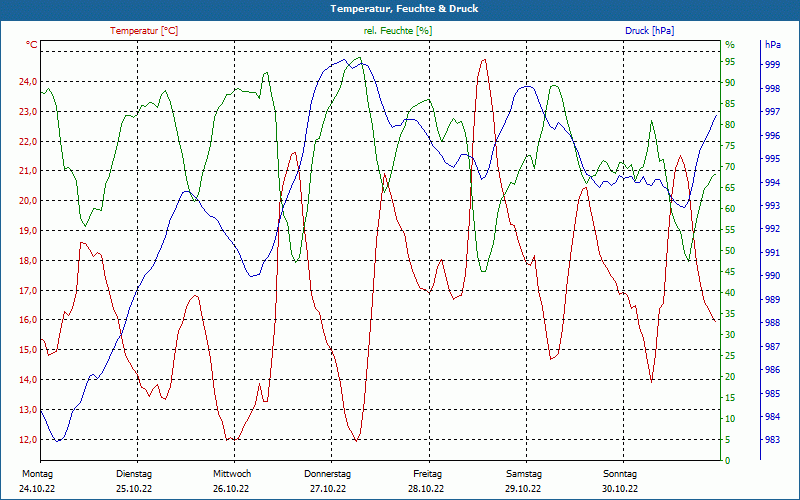The image size is (800, 500).
Task: Click the '22,0' temperature axis value
Action: pyautogui.click(x=28, y=141)
